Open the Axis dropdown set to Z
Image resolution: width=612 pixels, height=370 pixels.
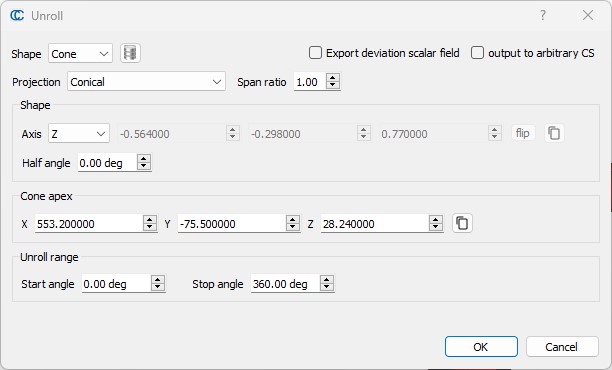coord(79,133)
